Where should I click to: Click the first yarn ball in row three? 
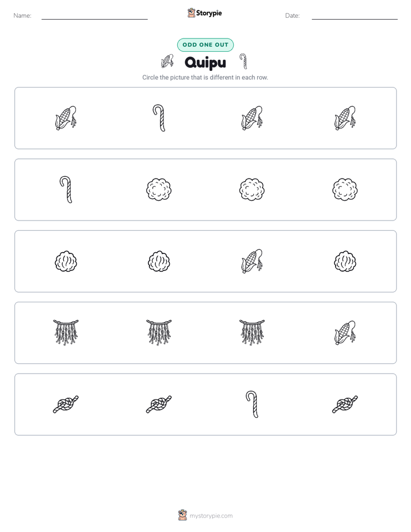(x=66, y=261)
